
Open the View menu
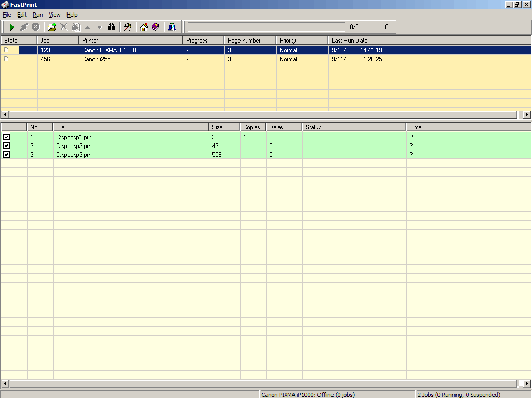click(x=54, y=15)
